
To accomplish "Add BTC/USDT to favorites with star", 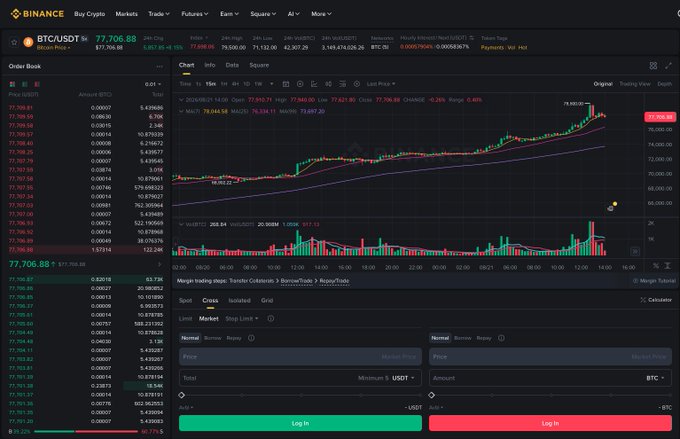I will point(14,42).
